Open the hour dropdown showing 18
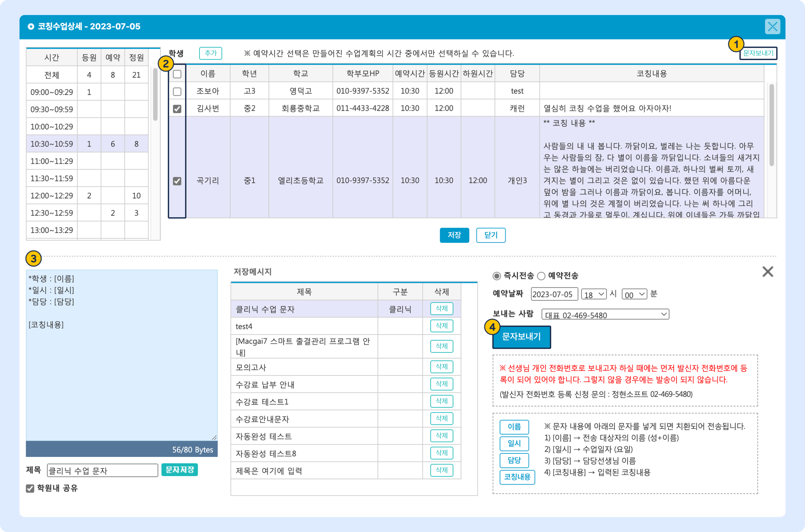Screen dimensions: 805x532 pyautogui.click(x=594, y=294)
